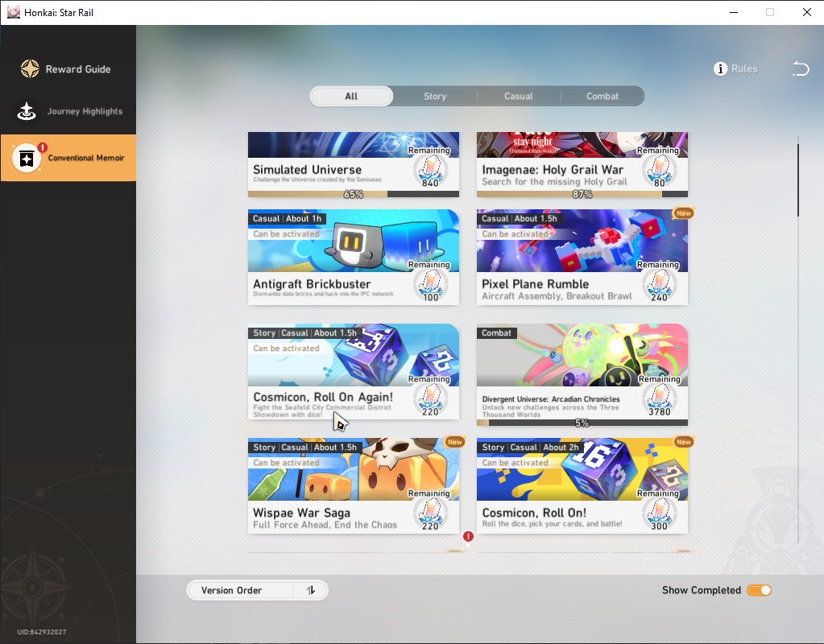Click the back return arrow icon
This screenshot has height=644, width=824.
801,68
